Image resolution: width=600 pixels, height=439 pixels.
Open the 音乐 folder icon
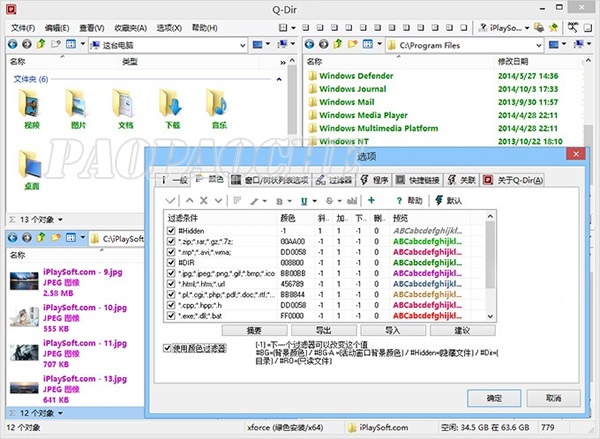tap(217, 103)
